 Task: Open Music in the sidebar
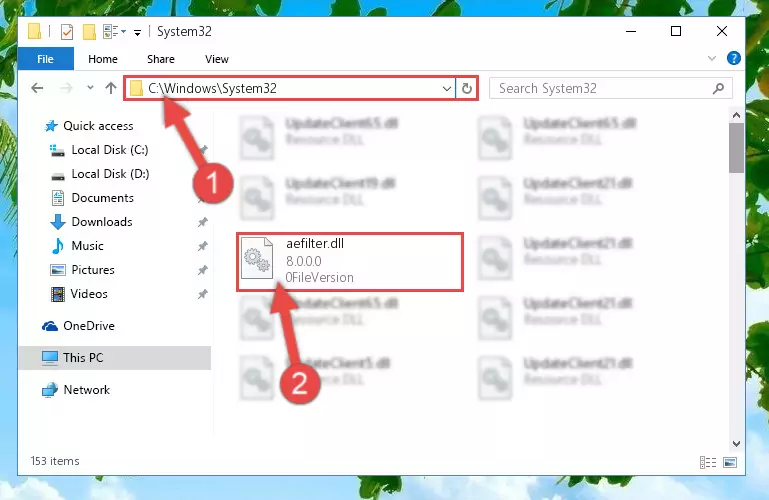pyautogui.click(x=87, y=246)
